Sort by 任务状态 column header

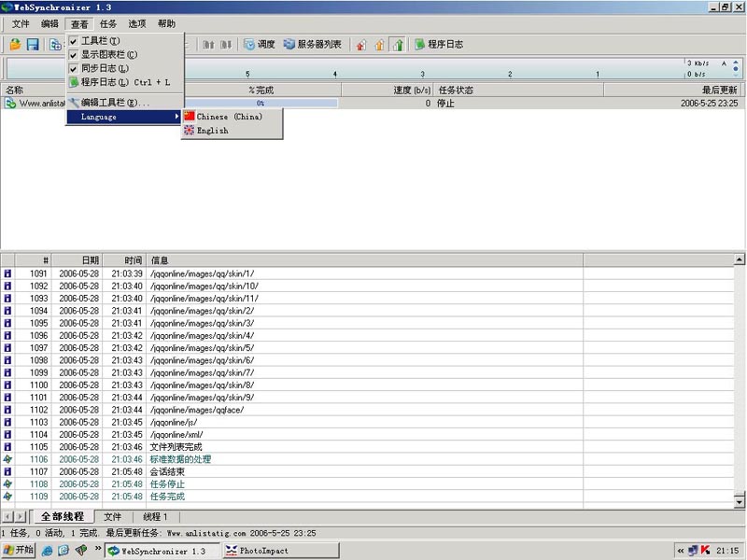click(x=518, y=90)
